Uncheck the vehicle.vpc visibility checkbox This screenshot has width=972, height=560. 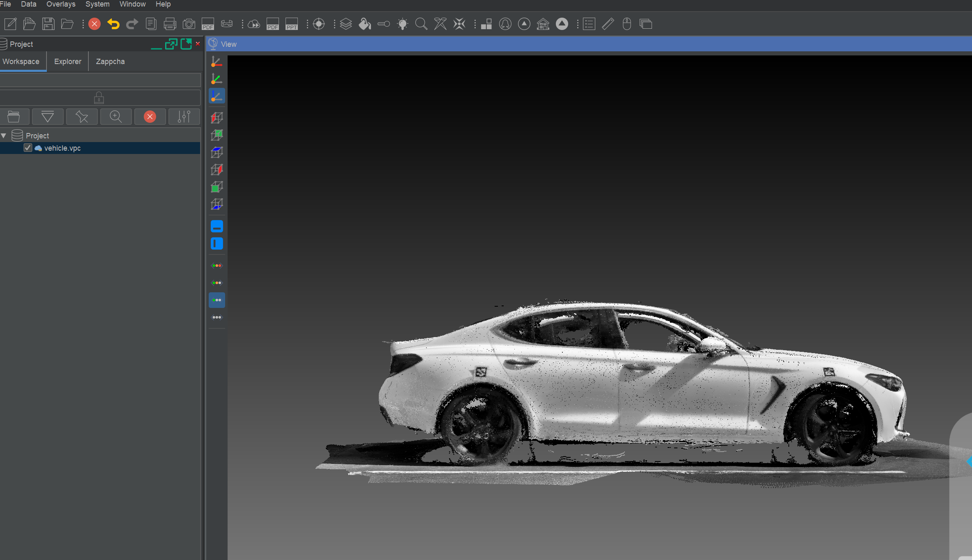click(x=28, y=148)
